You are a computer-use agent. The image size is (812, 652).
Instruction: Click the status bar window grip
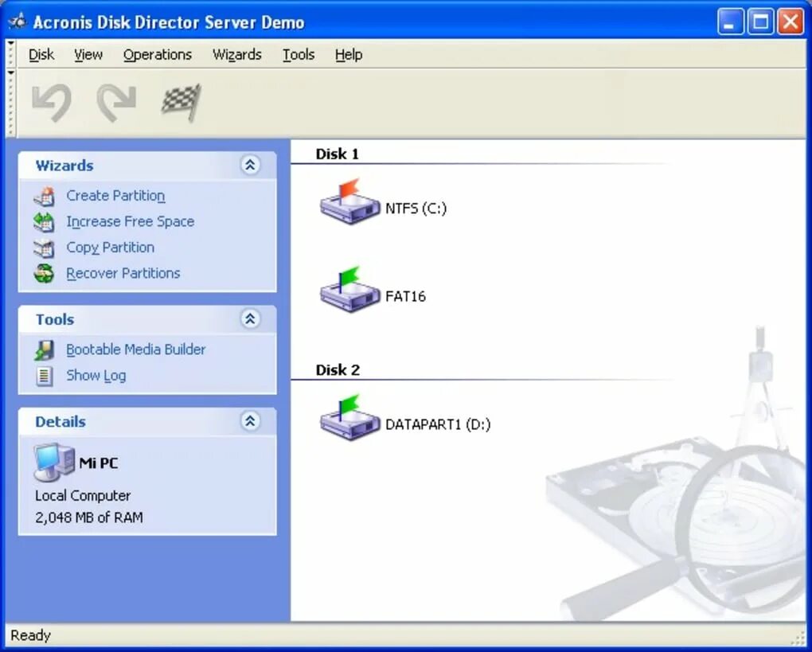799,638
